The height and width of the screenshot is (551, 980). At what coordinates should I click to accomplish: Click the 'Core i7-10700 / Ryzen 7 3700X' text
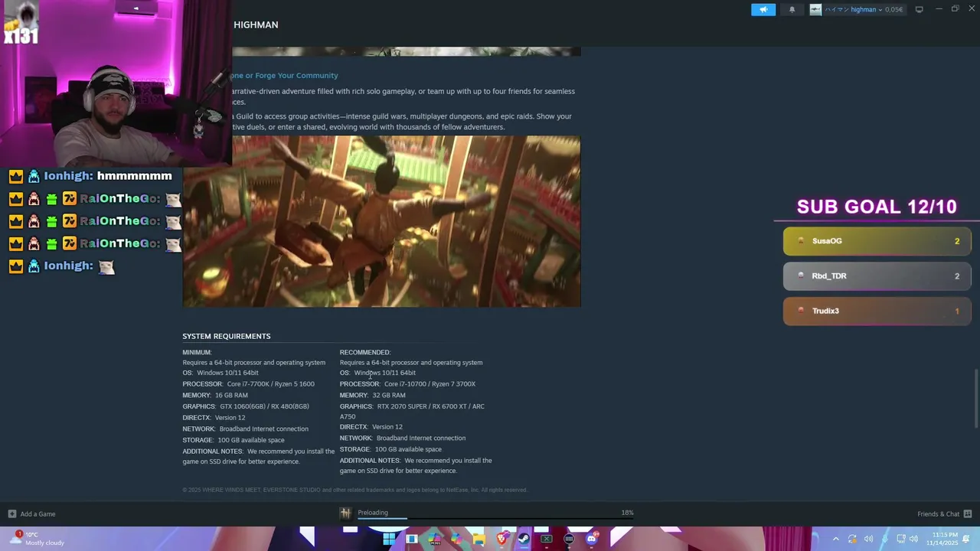coord(430,384)
